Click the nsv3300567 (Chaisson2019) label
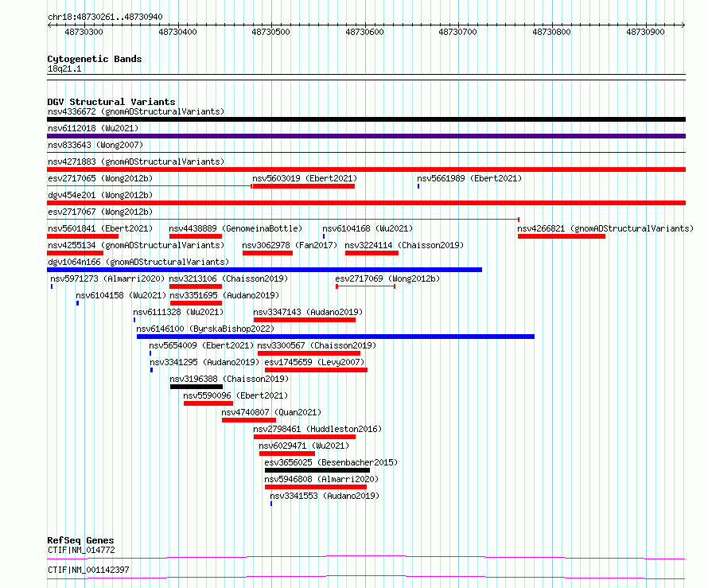Image resolution: width=708 pixels, height=588 pixels. pos(317,345)
